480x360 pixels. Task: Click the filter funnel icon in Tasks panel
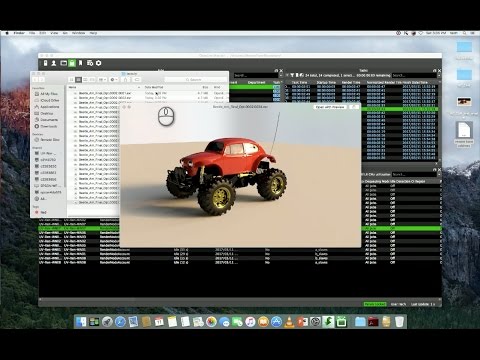point(292,76)
